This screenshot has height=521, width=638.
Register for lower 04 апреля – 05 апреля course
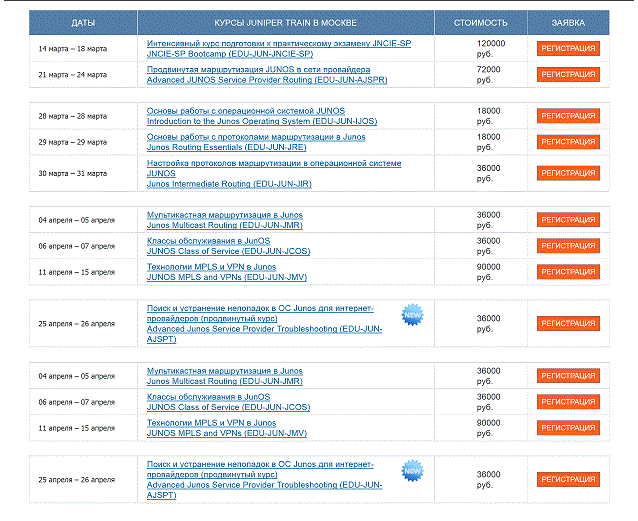pyautogui.click(x=568, y=376)
